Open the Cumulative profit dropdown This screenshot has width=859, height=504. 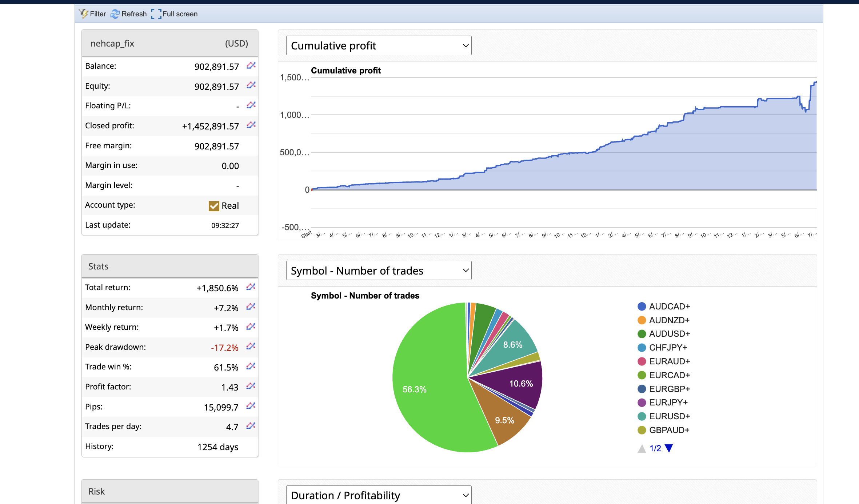[x=379, y=45]
